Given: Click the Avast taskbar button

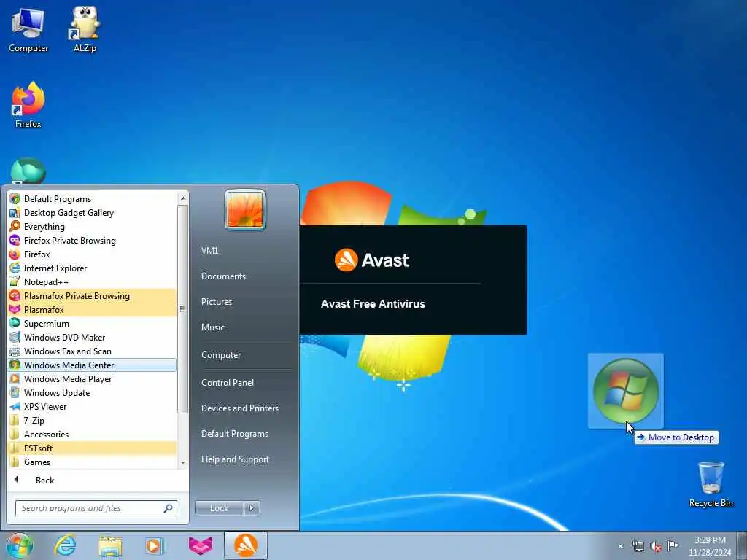Looking at the screenshot, I should (246, 545).
